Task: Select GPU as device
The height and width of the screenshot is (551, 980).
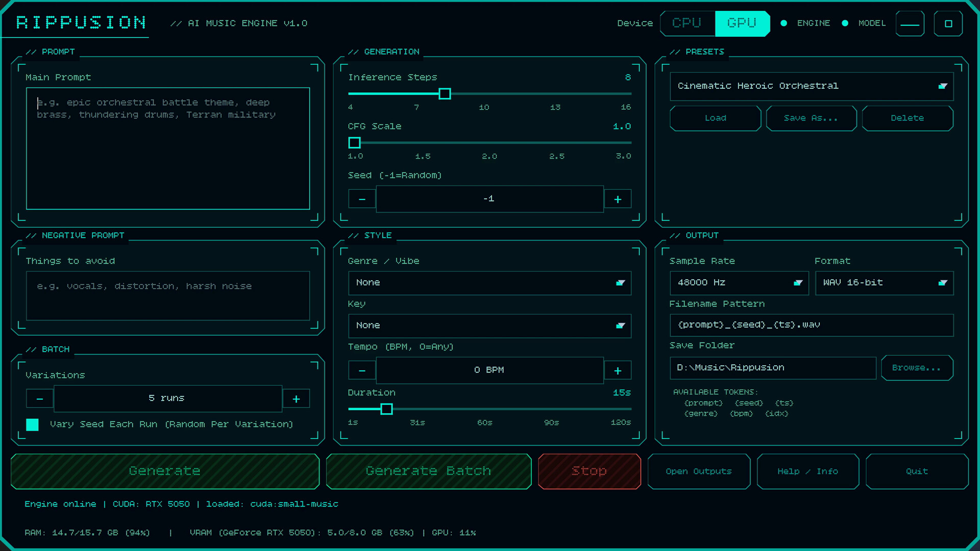Action: tap(742, 23)
